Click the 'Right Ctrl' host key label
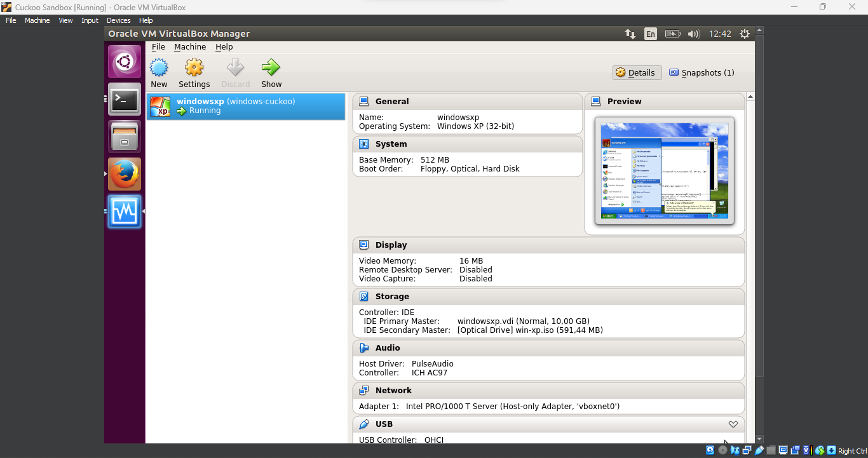 click(x=853, y=451)
